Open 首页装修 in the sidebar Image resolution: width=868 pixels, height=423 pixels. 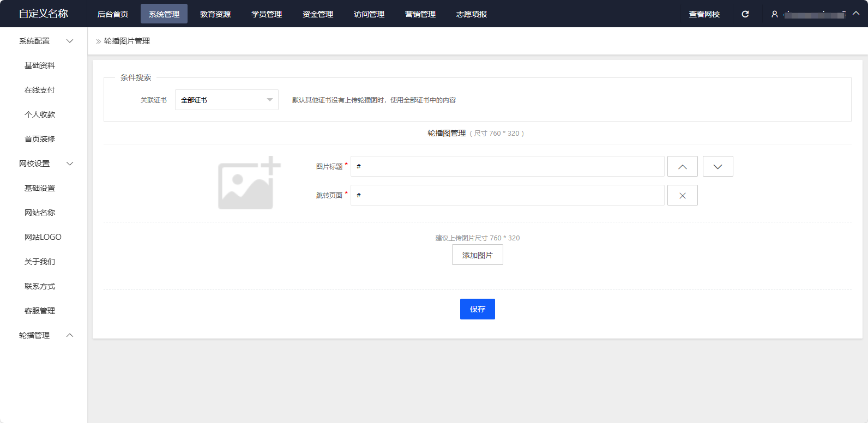point(40,139)
